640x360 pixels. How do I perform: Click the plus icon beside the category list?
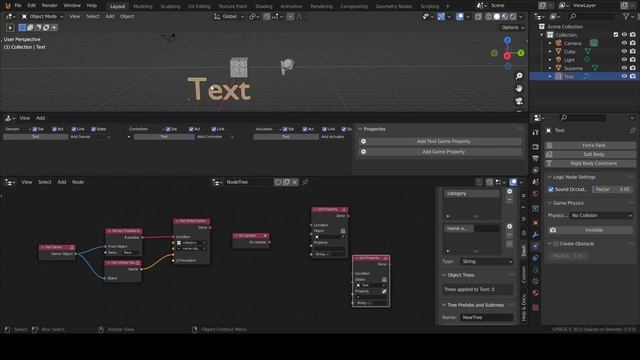click(509, 191)
